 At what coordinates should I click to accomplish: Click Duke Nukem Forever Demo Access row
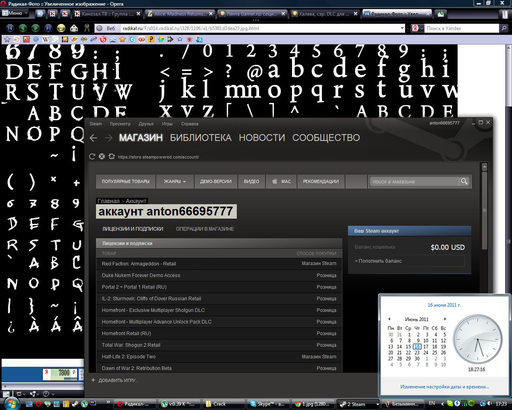coord(219,275)
